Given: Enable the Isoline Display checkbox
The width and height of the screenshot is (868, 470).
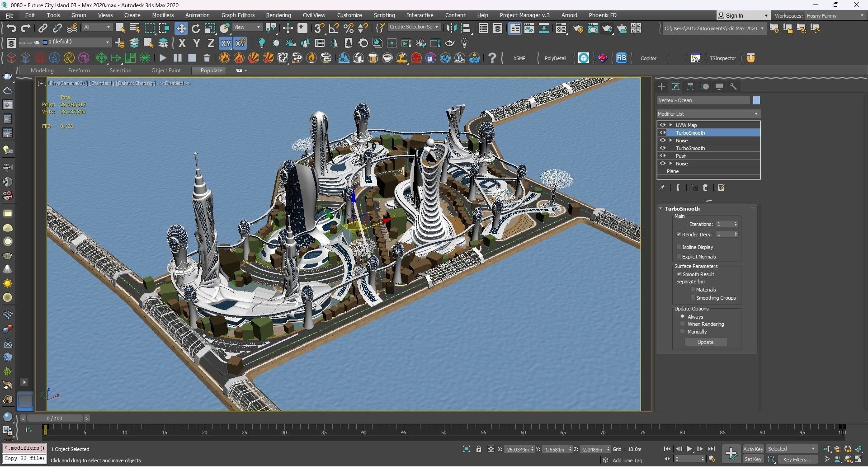Looking at the screenshot, I should click(679, 247).
